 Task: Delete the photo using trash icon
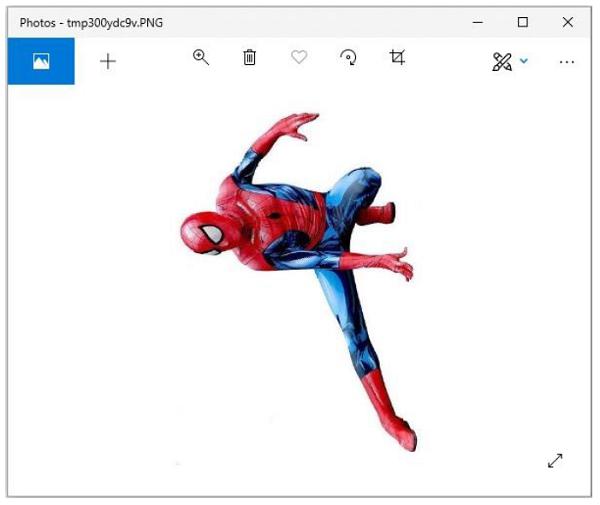[250, 58]
